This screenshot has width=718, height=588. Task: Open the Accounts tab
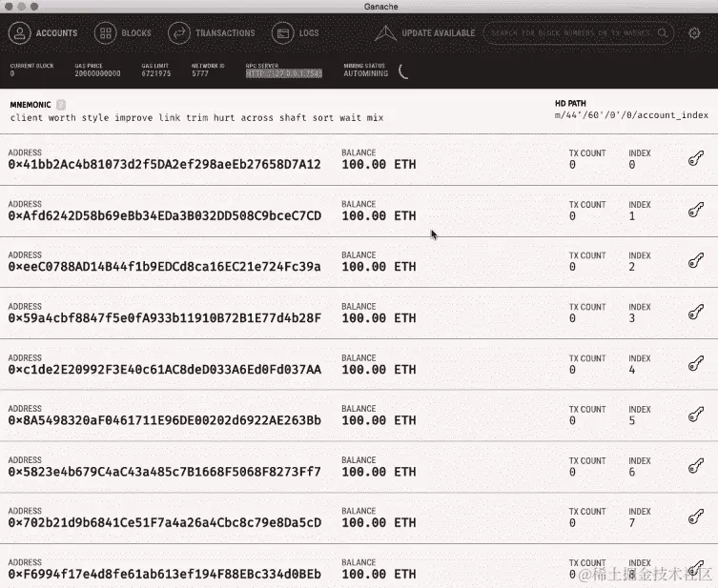tap(43, 33)
